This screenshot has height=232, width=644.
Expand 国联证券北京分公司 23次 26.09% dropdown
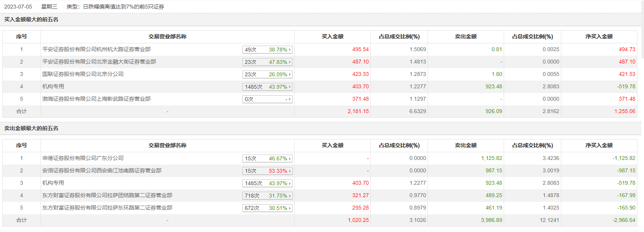[x=267, y=74]
